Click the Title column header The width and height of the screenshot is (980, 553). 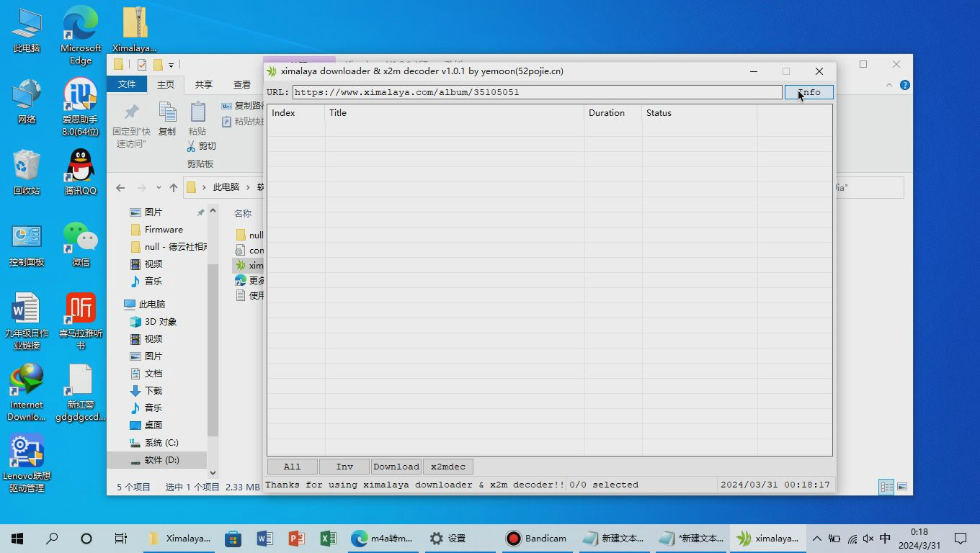click(454, 113)
